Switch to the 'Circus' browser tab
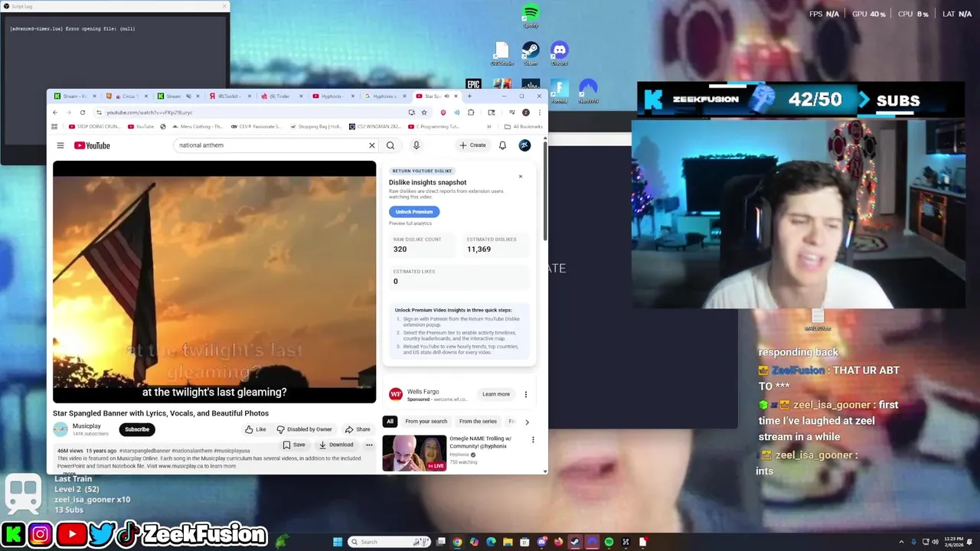The image size is (980, 551). click(x=126, y=96)
